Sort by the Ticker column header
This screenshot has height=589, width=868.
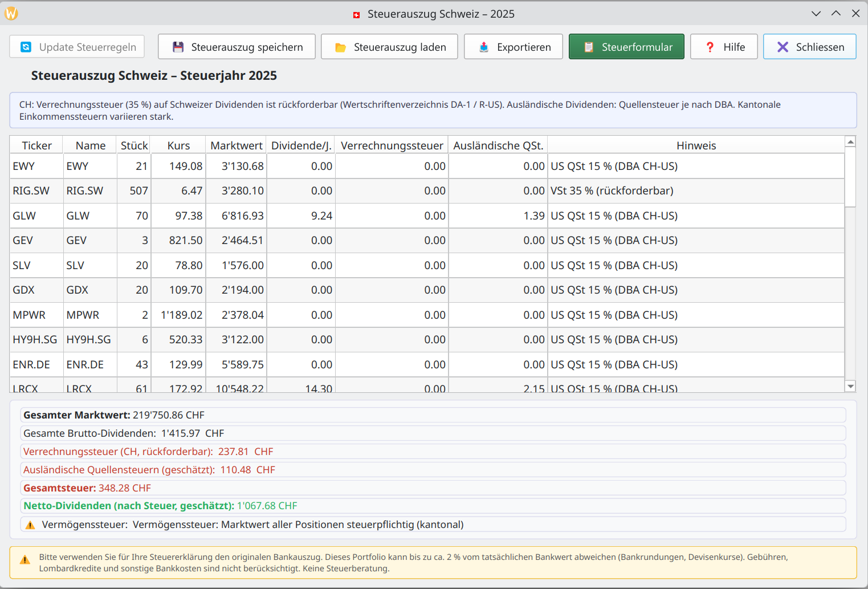(36, 145)
